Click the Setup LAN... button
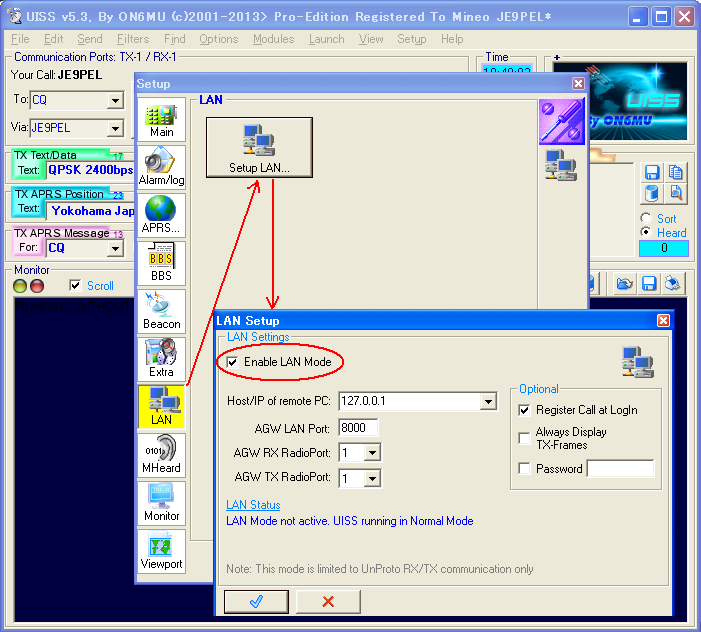Viewport: 701px width, 632px height. tap(259, 147)
